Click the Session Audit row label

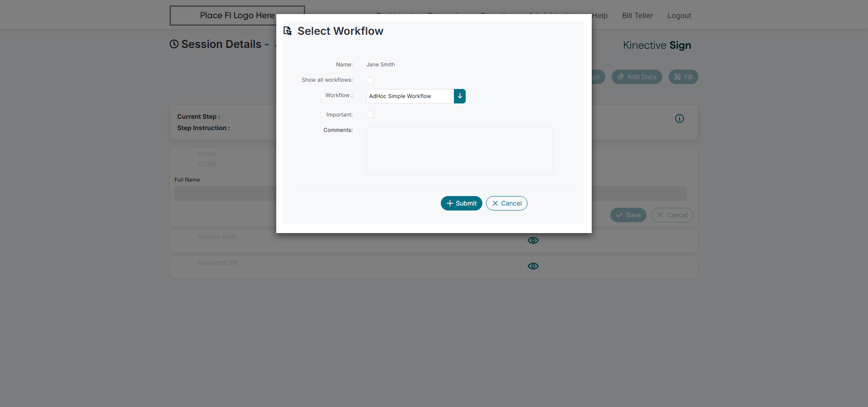pos(217,237)
